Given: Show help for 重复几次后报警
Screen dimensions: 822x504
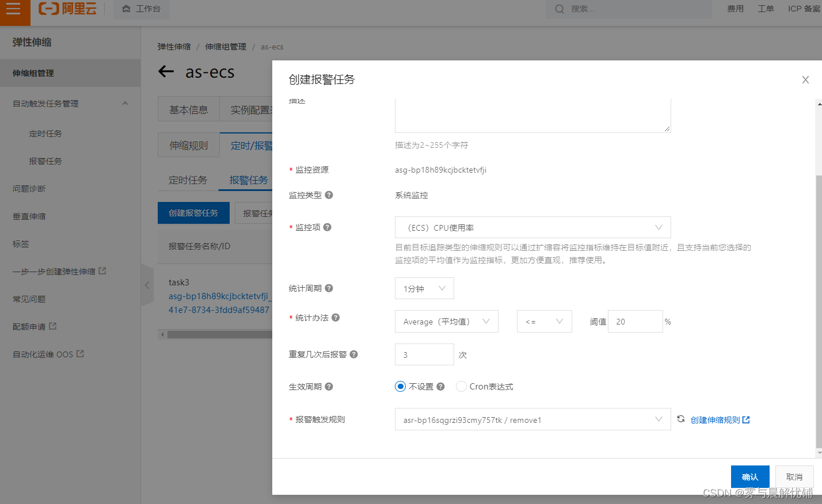Looking at the screenshot, I should click(x=353, y=354).
